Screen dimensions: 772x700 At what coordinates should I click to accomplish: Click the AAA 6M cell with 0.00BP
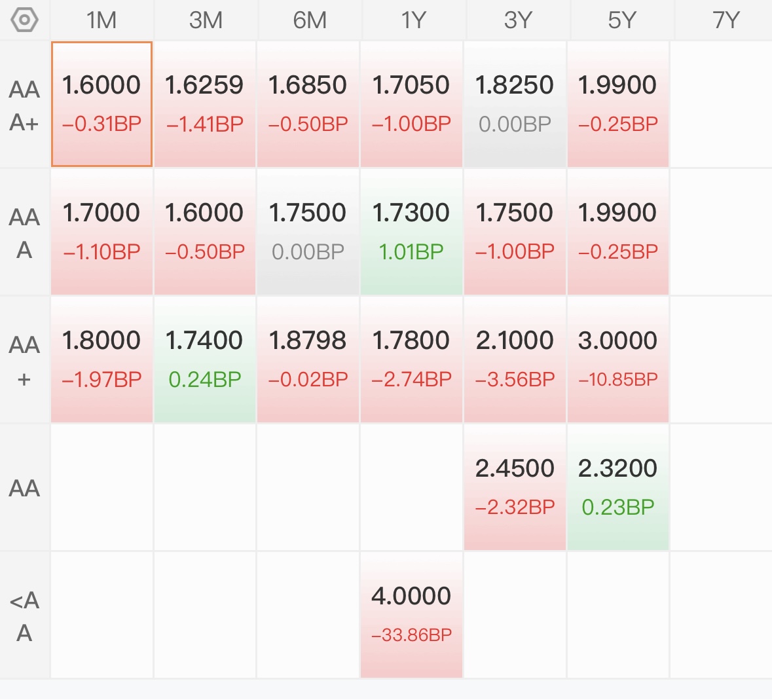pyautogui.click(x=308, y=232)
